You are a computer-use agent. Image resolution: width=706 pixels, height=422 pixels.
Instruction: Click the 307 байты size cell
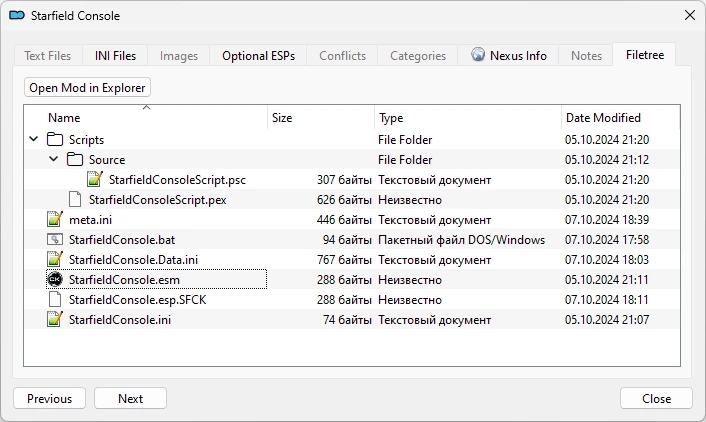pyautogui.click(x=344, y=180)
